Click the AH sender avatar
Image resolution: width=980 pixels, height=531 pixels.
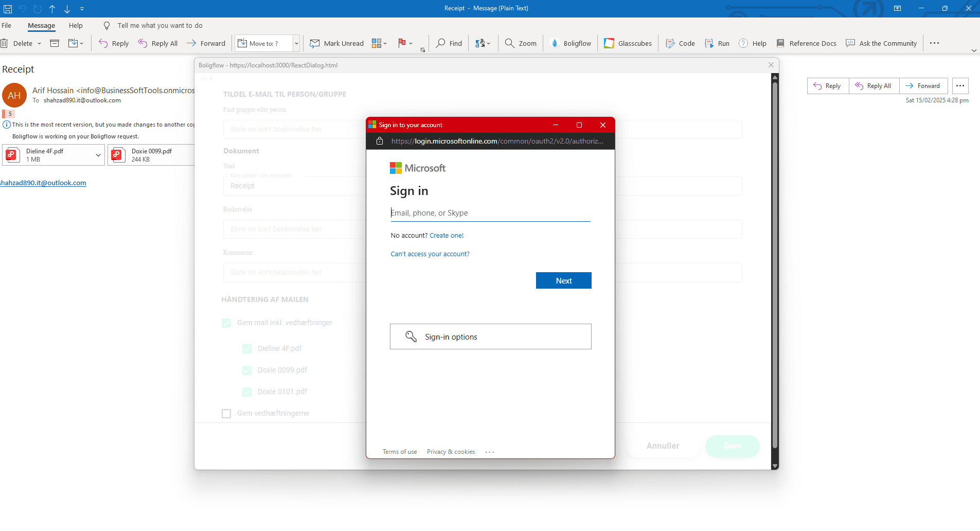pos(14,95)
